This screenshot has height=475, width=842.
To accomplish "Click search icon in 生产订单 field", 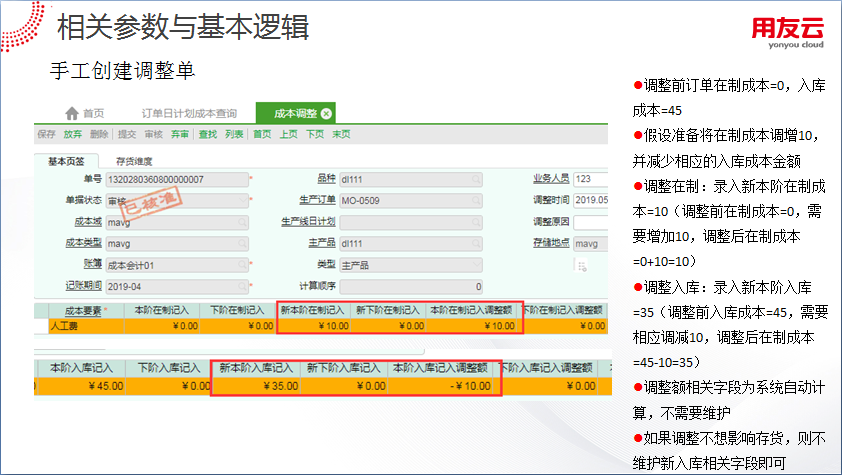I will coord(476,200).
